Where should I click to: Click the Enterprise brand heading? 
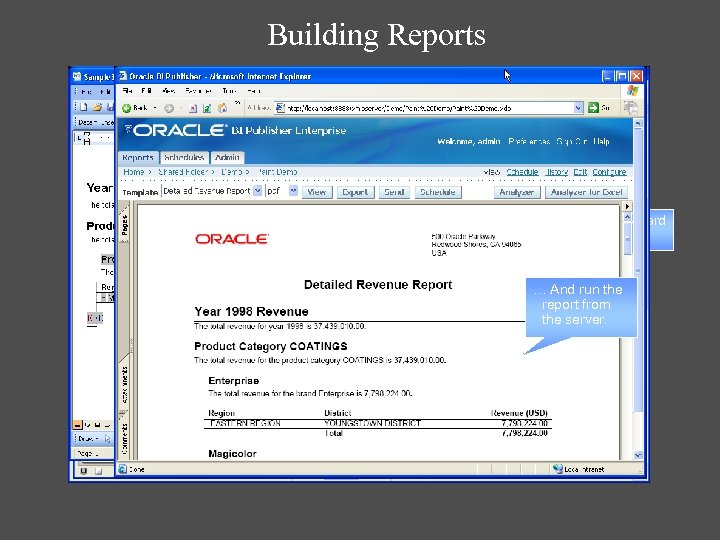[234, 381]
